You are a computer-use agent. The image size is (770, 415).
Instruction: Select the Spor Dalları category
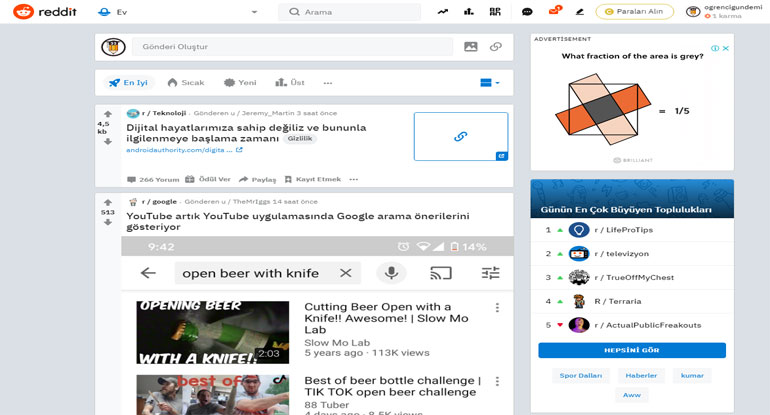click(x=580, y=376)
